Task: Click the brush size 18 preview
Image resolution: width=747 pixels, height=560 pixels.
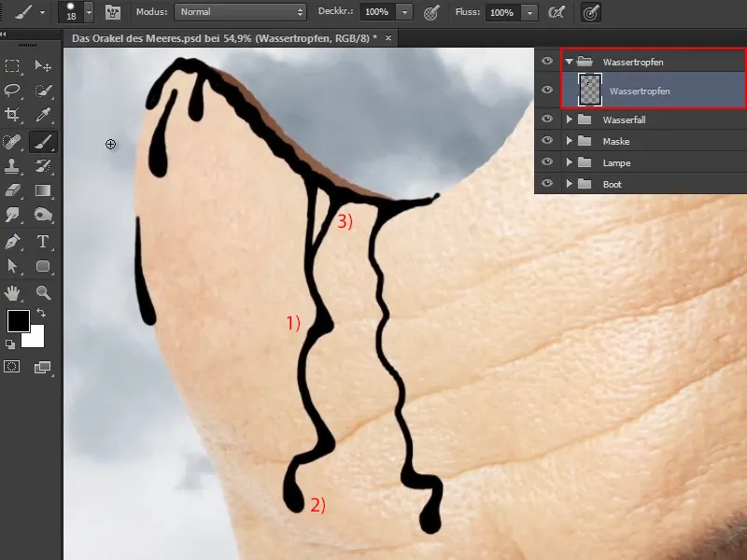Action: [x=71, y=12]
